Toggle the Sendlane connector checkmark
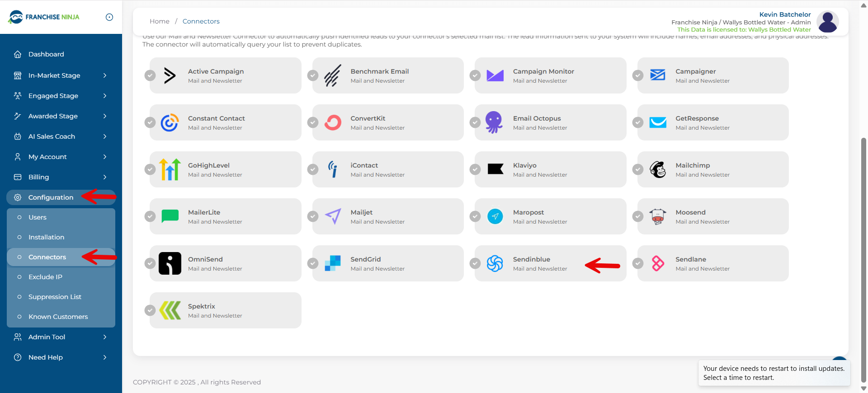 click(x=638, y=263)
